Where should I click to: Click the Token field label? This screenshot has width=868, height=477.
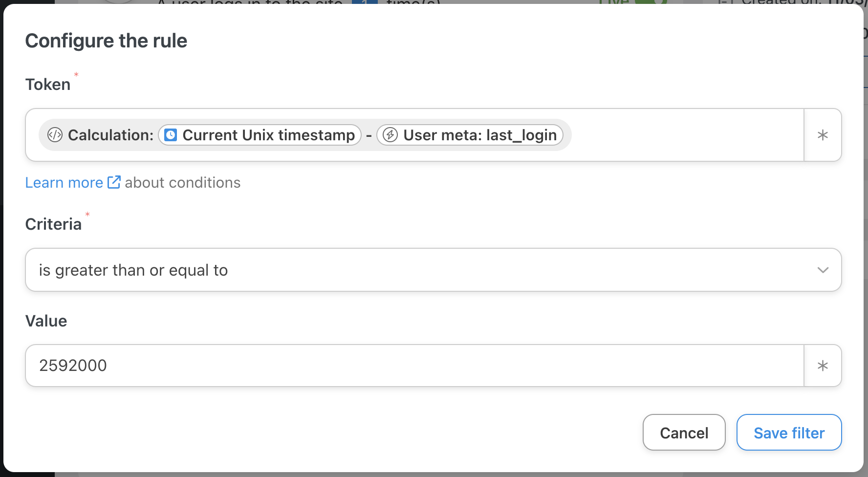48,85
